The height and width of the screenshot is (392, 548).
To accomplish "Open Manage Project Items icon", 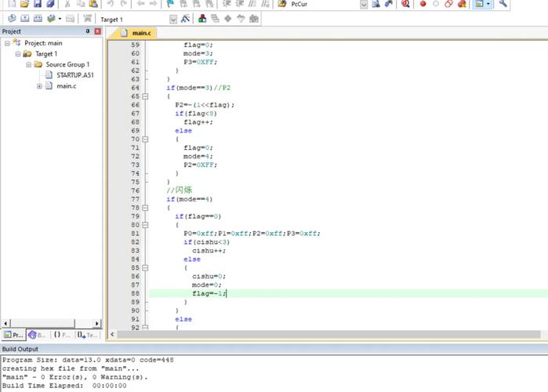I will (203, 18).
